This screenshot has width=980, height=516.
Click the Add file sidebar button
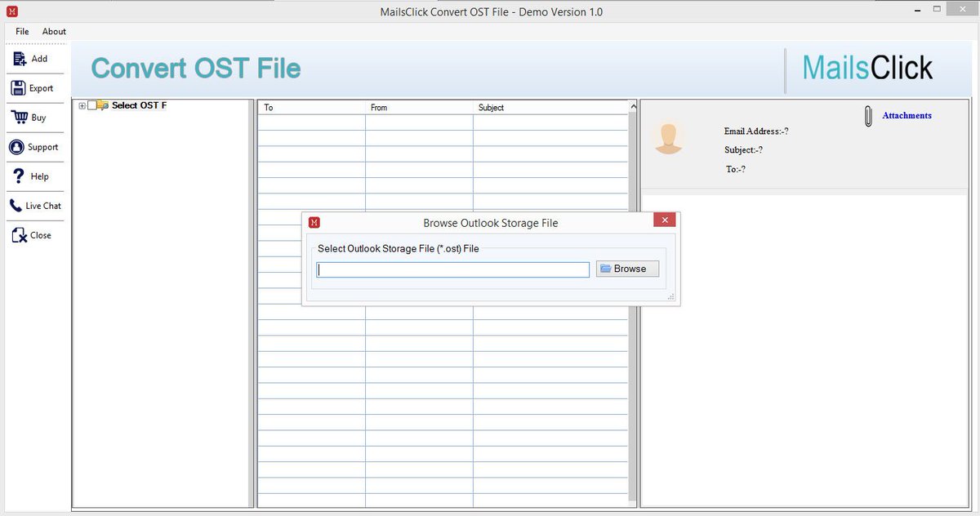[x=35, y=59]
